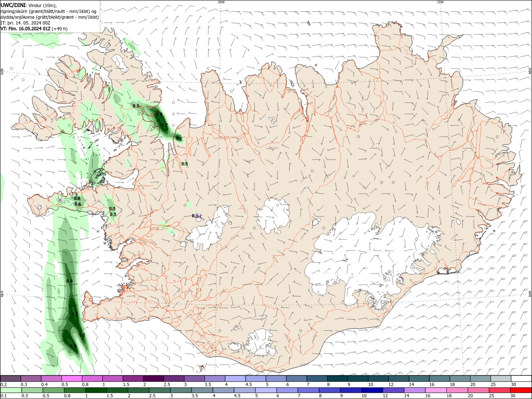The image size is (532, 399).
Task: Click the 1.6 precipitation value on the map
Action: 73,346
